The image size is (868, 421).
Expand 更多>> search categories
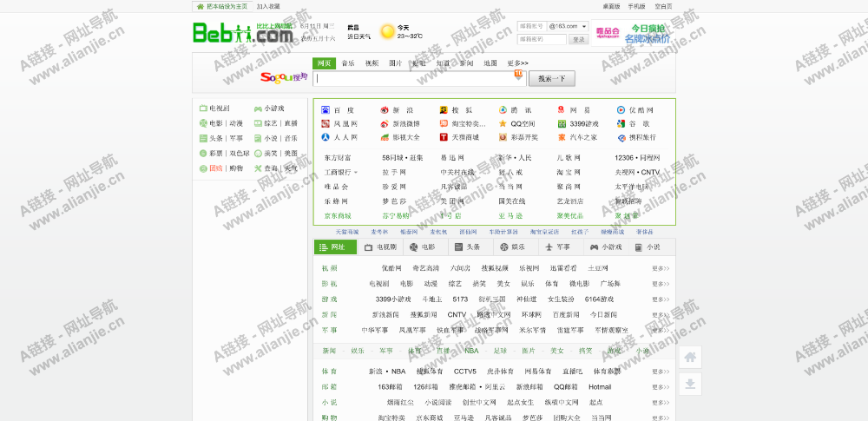coord(517,63)
